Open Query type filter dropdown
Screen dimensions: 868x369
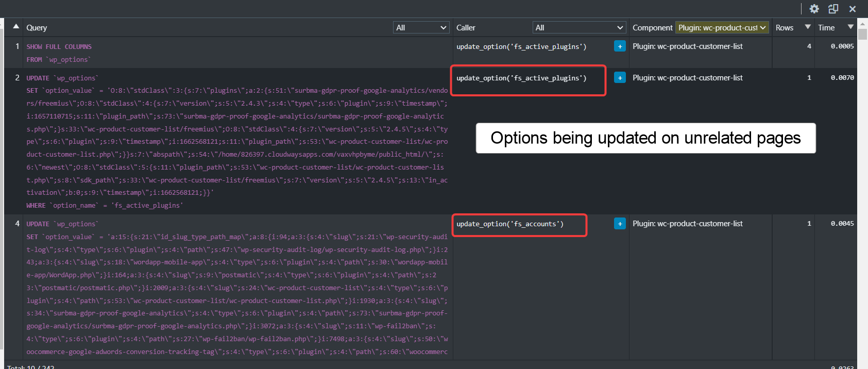[421, 28]
